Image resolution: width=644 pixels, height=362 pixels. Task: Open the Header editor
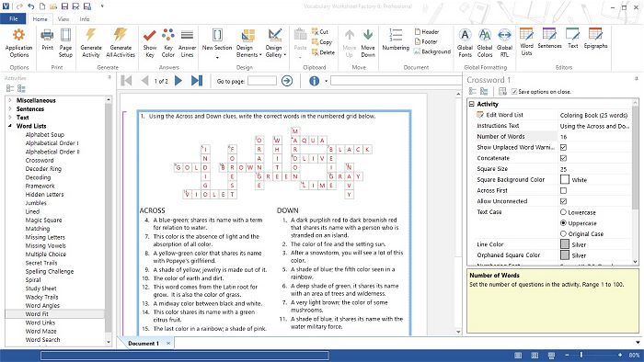(x=427, y=31)
